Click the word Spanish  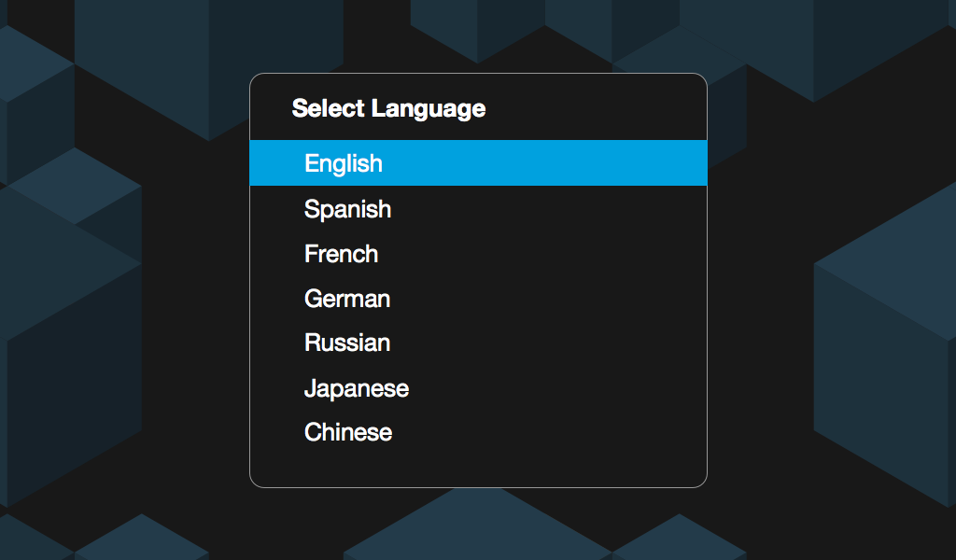[347, 209]
